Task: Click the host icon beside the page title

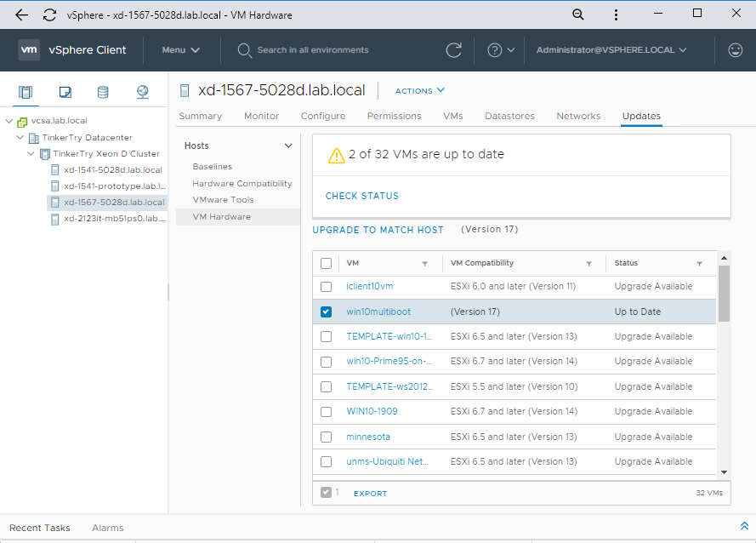Action: 185,90
